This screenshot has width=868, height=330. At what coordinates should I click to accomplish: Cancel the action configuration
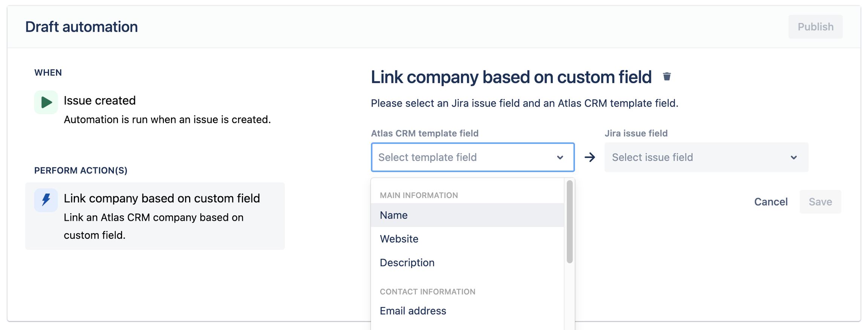click(x=771, y=202)
